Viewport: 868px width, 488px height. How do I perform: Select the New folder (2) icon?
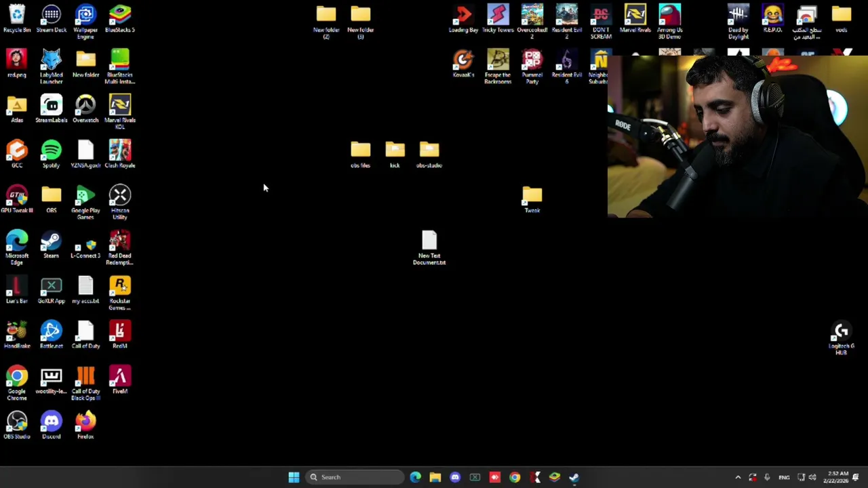pos(326,22)
